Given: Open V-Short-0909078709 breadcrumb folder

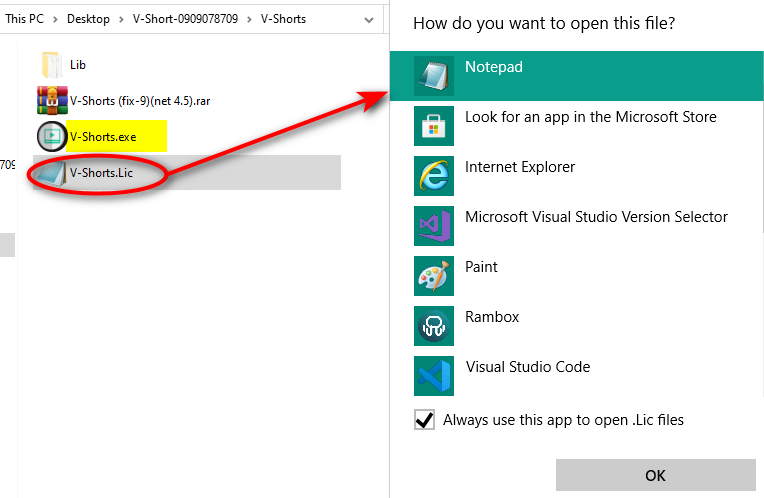Looking at the screenshot, I should (185, 19).
